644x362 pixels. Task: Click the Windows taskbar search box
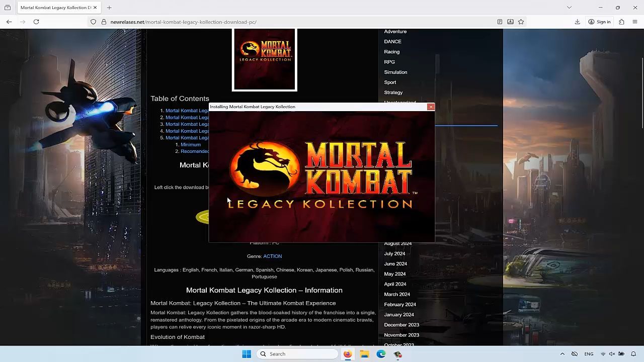click(x=298, y=354)
